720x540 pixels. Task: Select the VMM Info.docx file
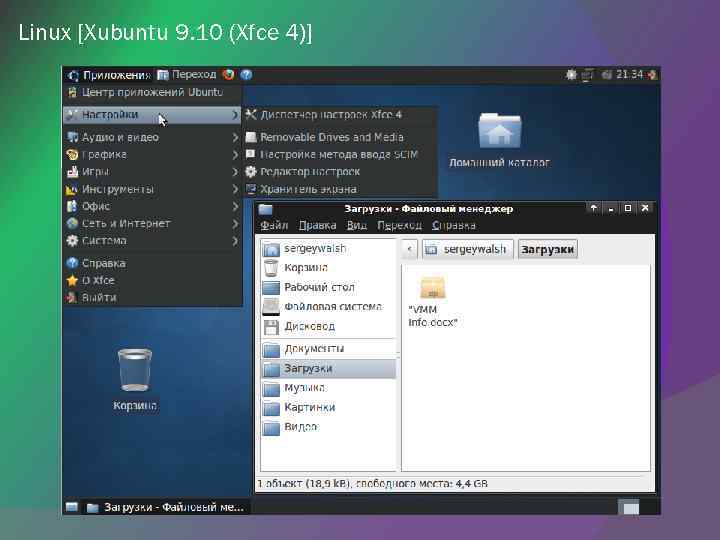[433, 301]
